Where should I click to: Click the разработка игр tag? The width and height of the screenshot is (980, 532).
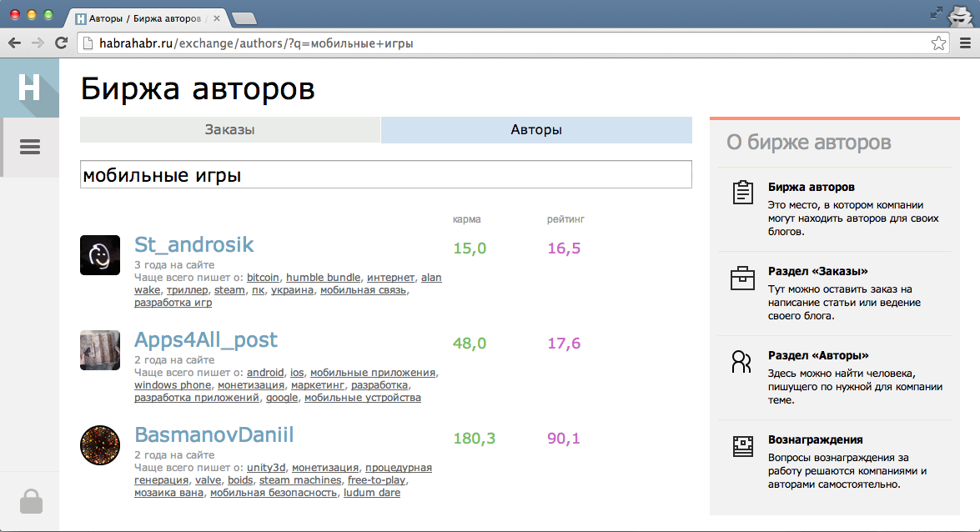tap(173, 303)
